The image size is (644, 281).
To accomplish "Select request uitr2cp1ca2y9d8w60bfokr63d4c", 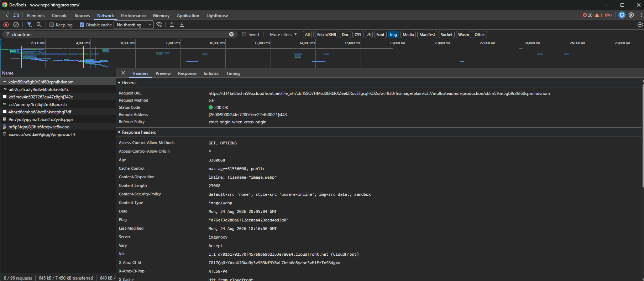I will click(58, 90).
